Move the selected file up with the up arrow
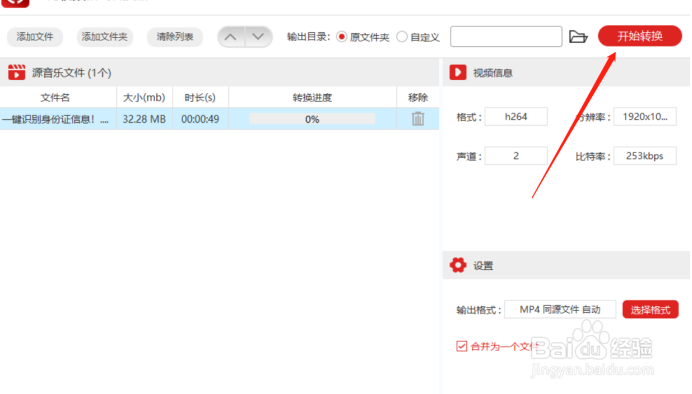This screenshot has height=394, width=692. pyautogui.click(x=231, y=37)
